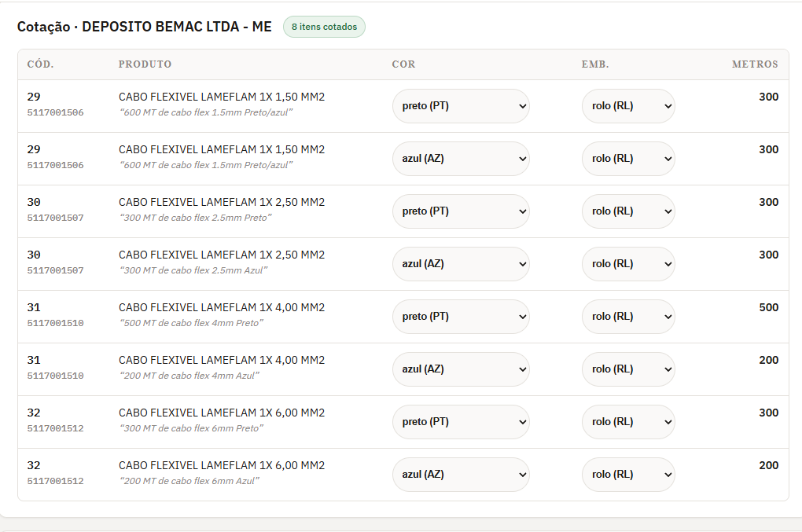Click the 500 metres value
802x532 pixels.
(x=769, y=308)
